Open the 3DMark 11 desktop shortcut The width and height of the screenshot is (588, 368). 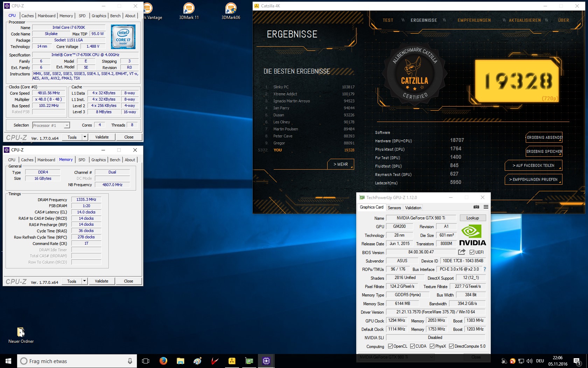click(189, 11)
